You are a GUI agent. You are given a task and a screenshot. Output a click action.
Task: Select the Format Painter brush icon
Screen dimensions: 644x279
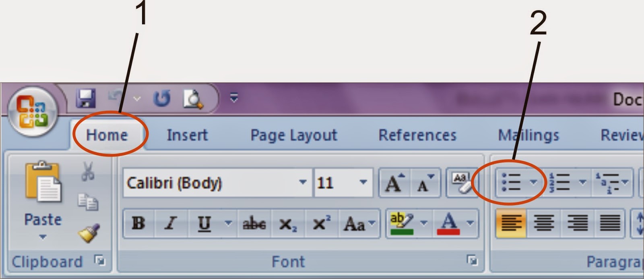[x=89, y=233]
